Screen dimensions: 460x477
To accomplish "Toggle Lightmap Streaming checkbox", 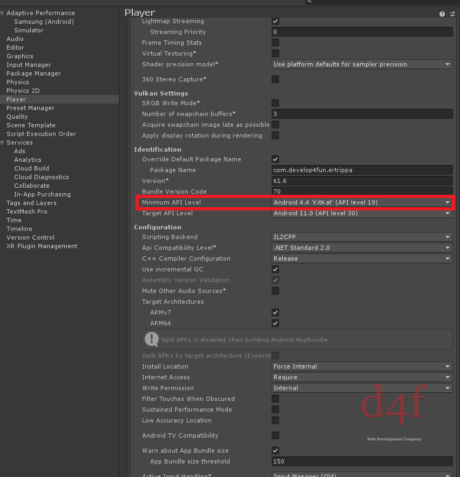I will [x=275, y=21].
